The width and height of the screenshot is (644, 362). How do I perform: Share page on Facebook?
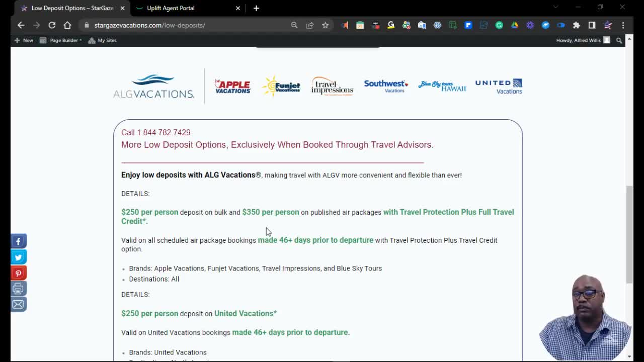pos(18,241)
